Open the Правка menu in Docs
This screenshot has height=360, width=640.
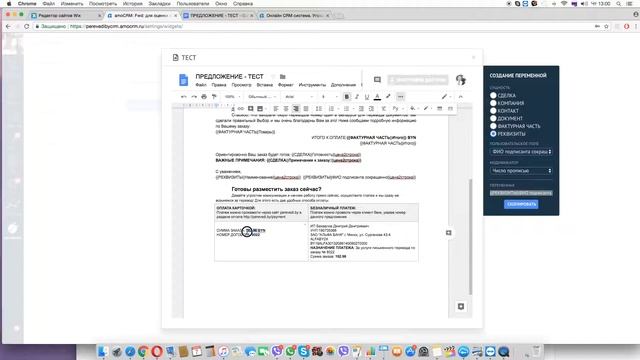click(x=219, y=85)
